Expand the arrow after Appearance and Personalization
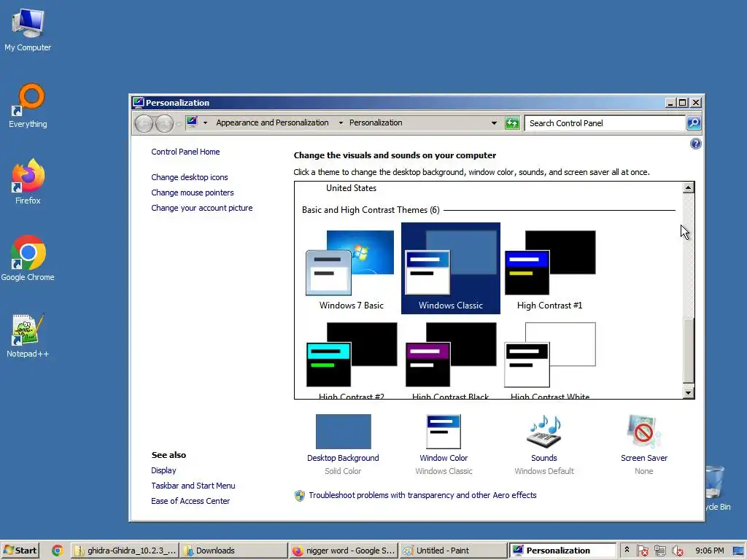747x560 pixels. 341,122
